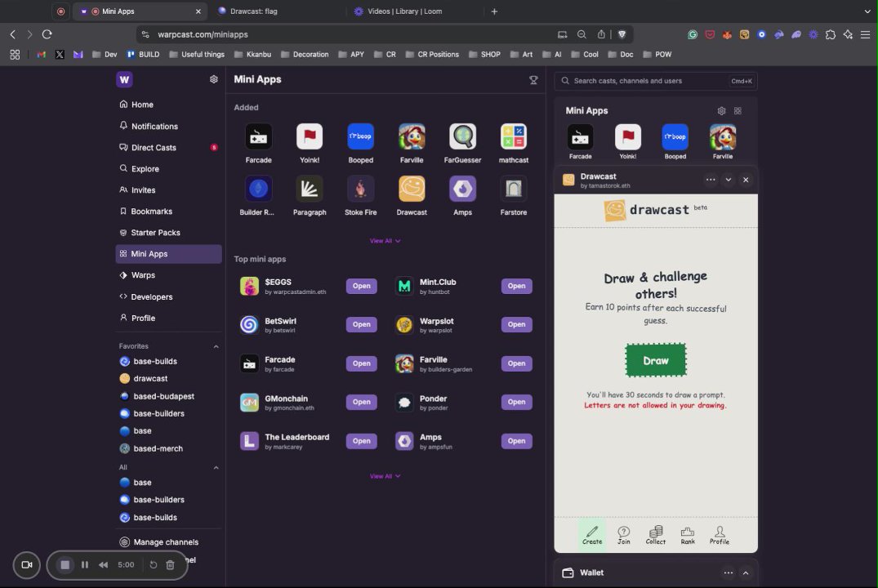The image size is (878, 588).
Task: Expand View All under Added apps
Action: click(x=385, y=241)
